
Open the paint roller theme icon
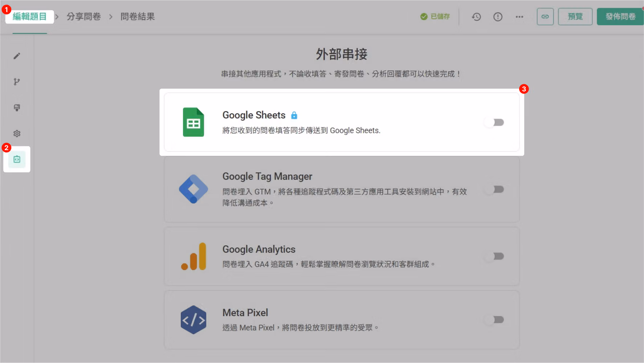pos(17,108)
